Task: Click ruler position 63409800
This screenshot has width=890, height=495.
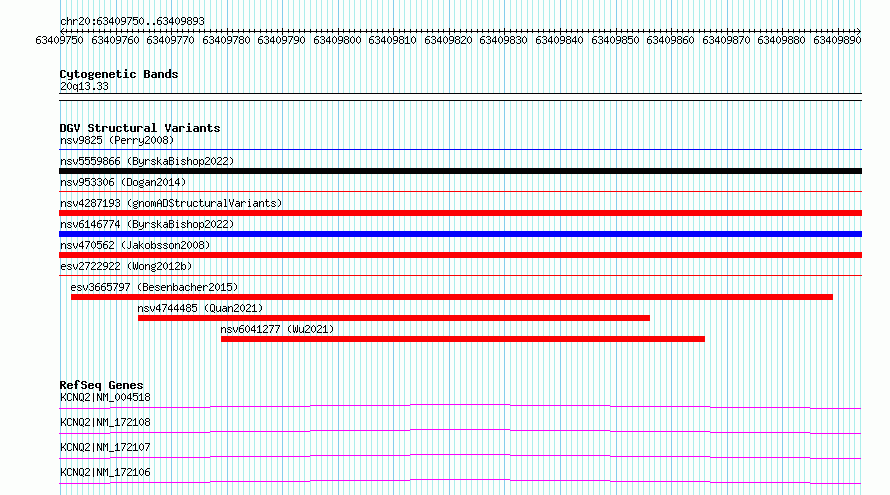Action: coord(337,40)
